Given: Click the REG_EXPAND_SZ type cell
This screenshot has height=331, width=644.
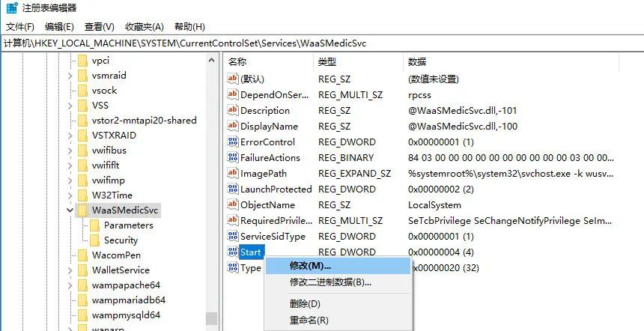Looking at the screenshot, I should (354, 173).
